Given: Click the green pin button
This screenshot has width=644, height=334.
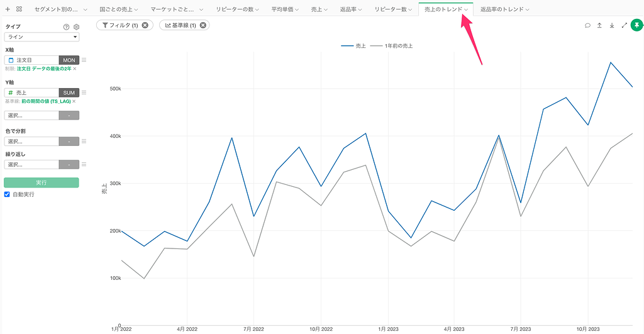Looking at the screenshot, I should [636, 26].
